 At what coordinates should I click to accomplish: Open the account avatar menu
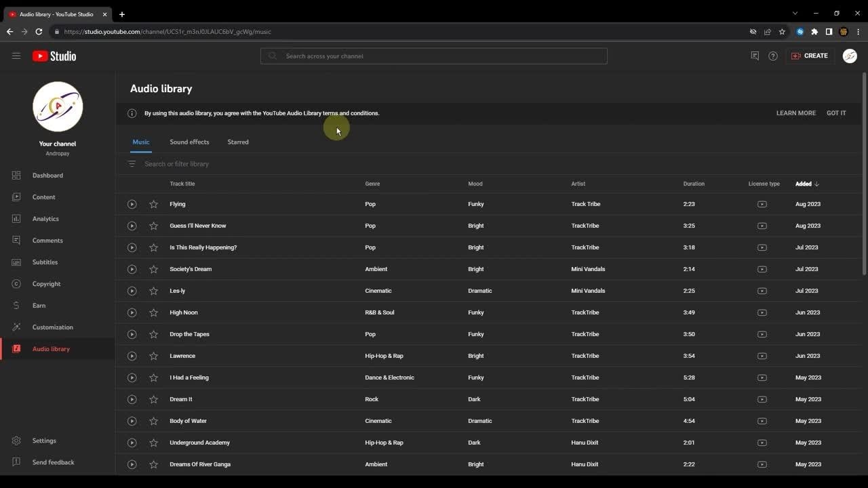[x=850, y=56]
